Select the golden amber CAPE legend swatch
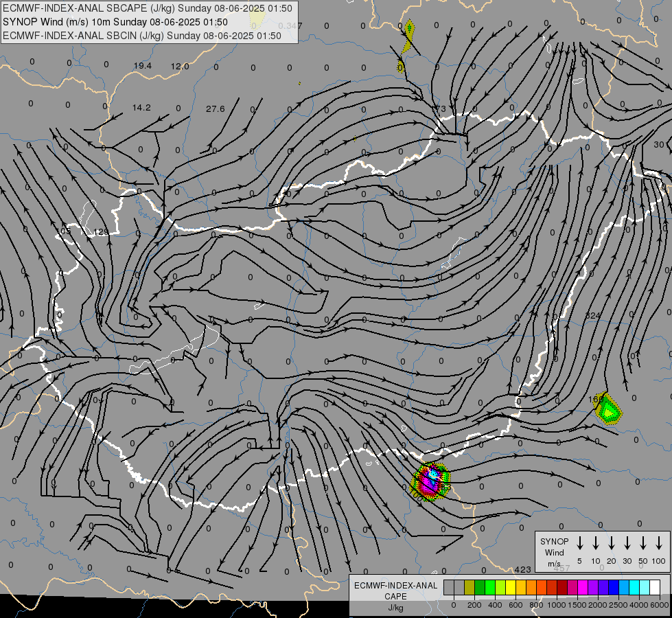 (521, 587)
